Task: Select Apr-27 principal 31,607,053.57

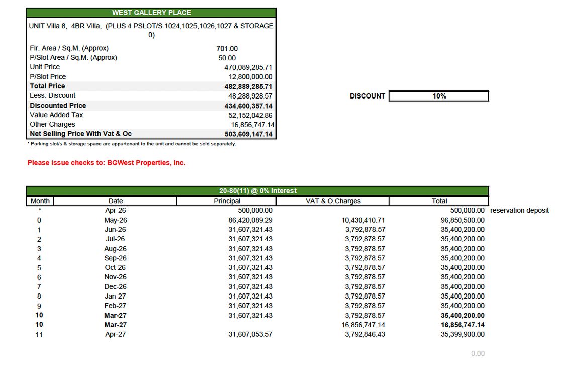Action: click(250, 334)
